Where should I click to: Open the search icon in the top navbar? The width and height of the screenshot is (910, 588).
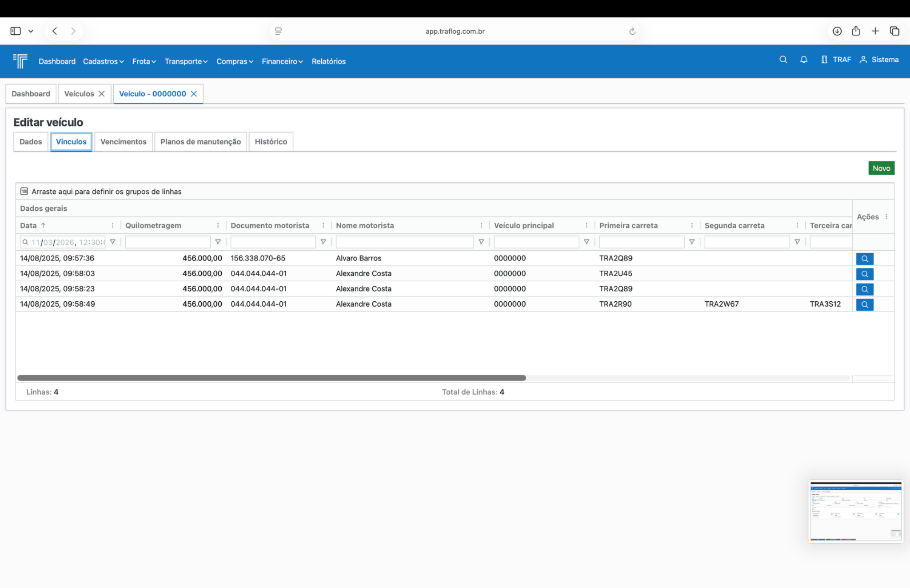tap(783, 60)
